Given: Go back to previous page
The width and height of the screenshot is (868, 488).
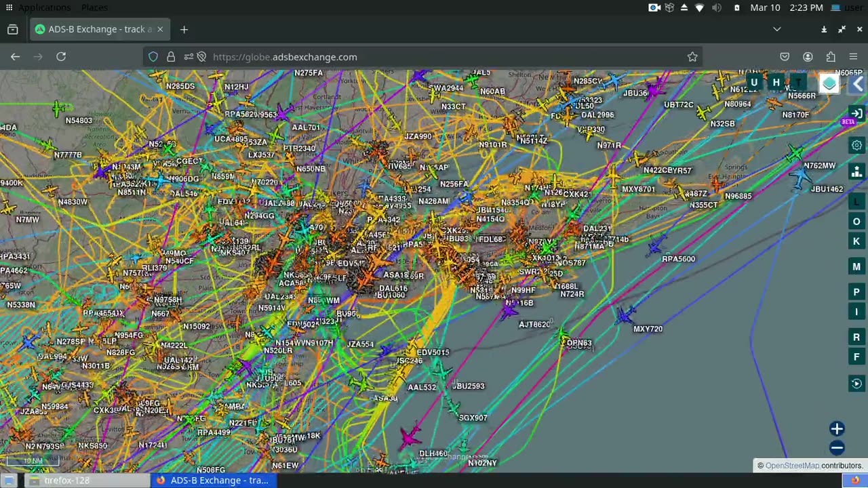Looking at the screenshot, I should tap(15, 57).
